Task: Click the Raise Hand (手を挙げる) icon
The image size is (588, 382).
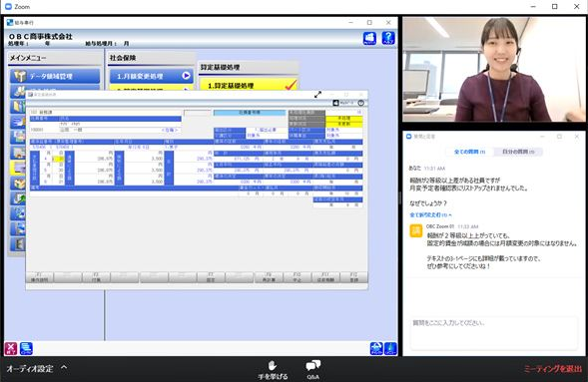Action: point(273,365)
